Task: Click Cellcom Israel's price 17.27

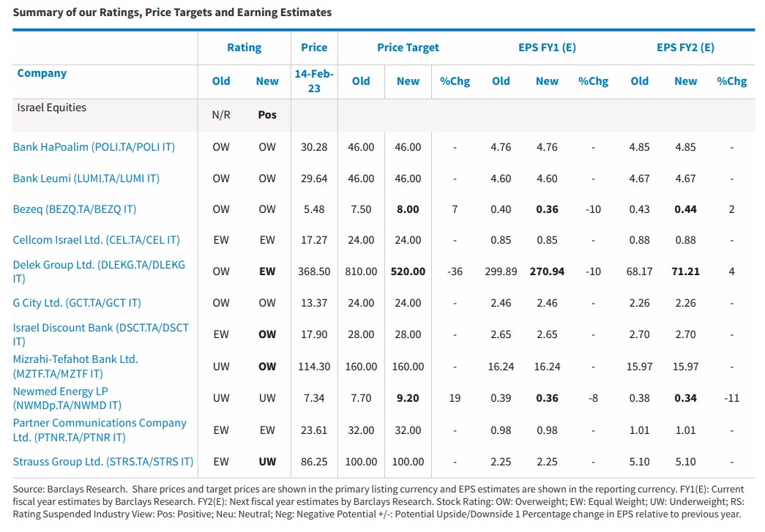Action: [314, 240]
